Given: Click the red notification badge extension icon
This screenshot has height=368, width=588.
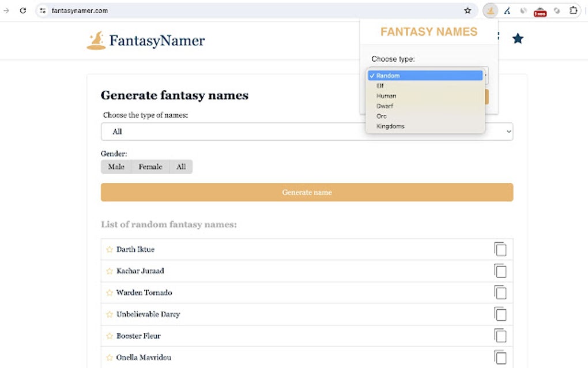Looking at the screenshot, I should pos(540,10).
